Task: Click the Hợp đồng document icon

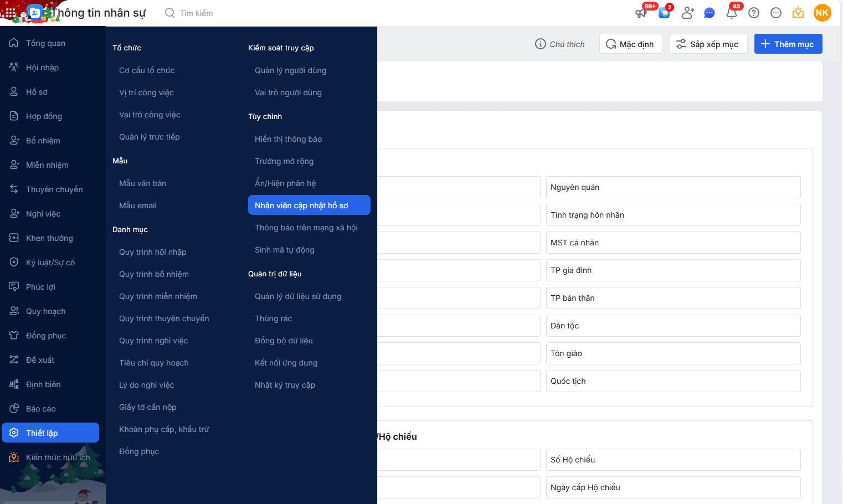Action: (14, 116)
